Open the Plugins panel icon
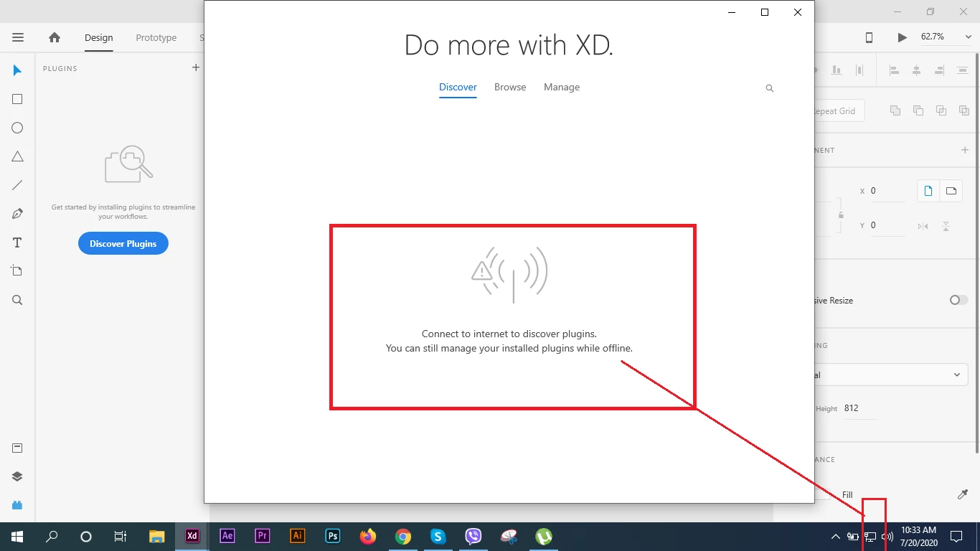Image resolution: width=980 pixels, height=551 pixels. pos(17,504)
